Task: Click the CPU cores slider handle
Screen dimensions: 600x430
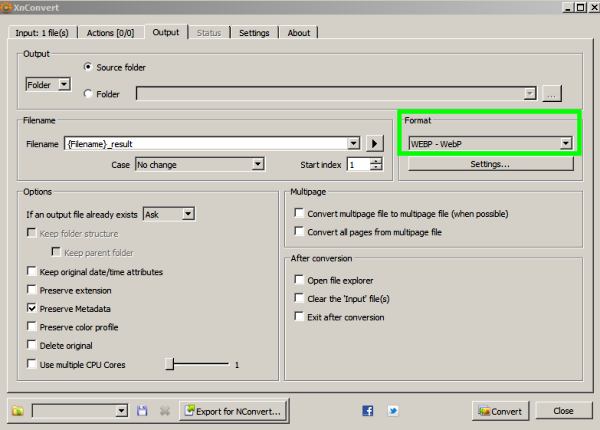Action: pos(170,364)
